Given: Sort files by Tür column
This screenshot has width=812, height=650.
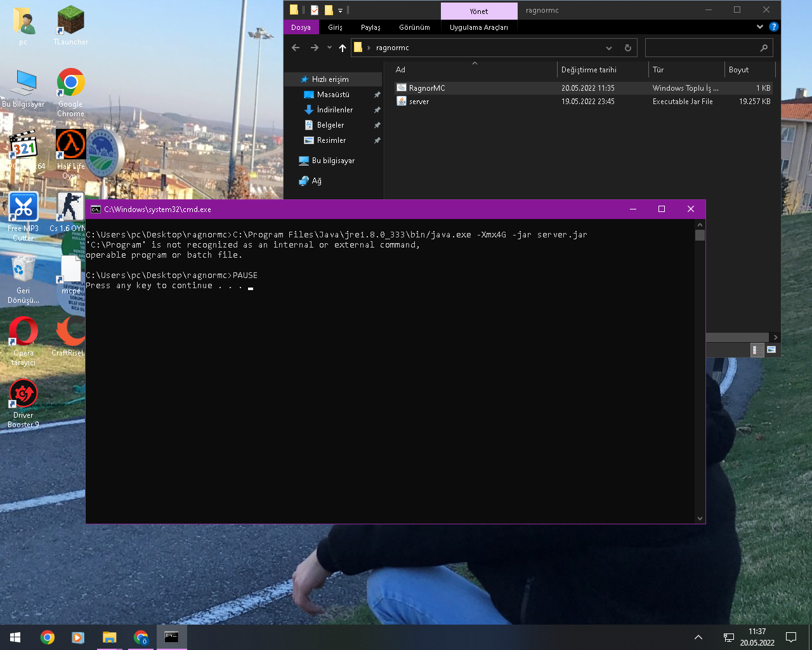Looking at the screenshot, I should click(686, 70).
